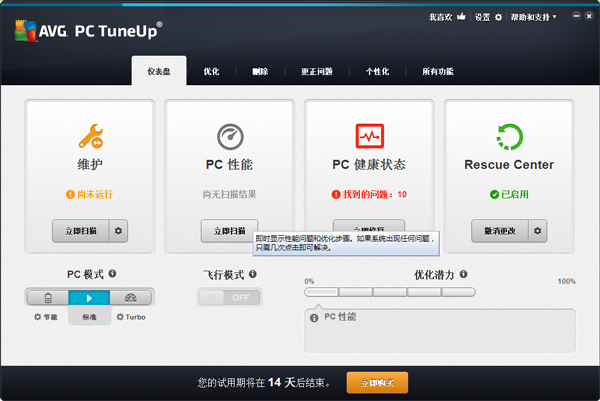Click the PC performance gauge icon
The image size is (600, 401).
230,137
